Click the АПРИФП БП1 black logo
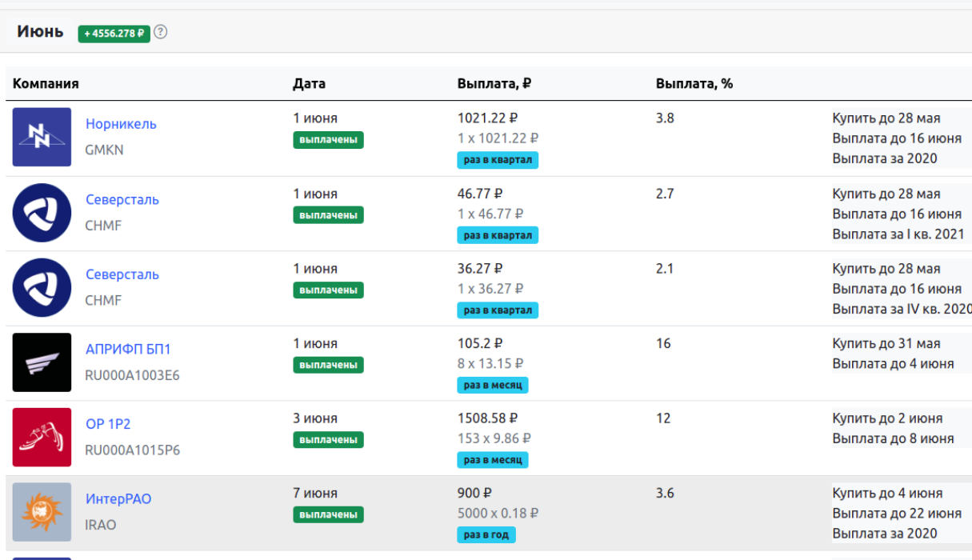Viewport: 972px width, 560px height. [x=42, y=362]
